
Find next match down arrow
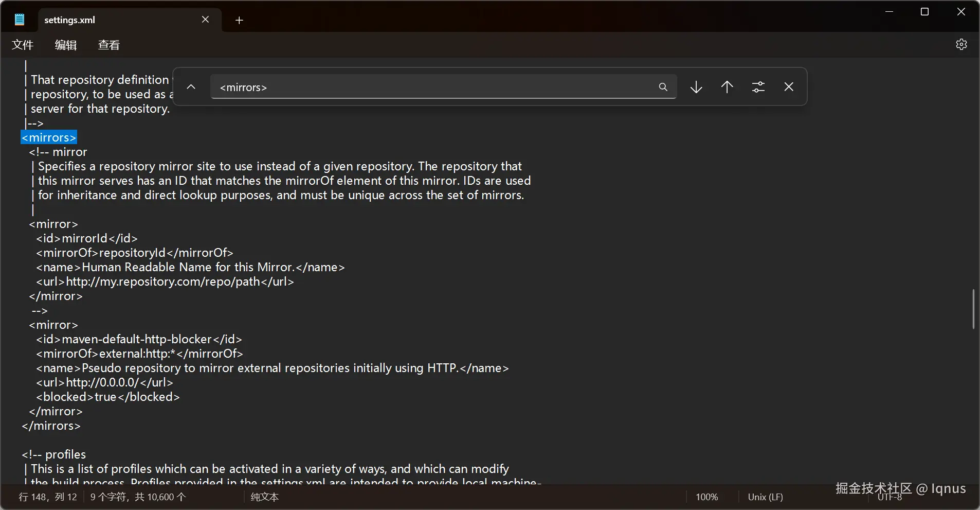[696, 87]
